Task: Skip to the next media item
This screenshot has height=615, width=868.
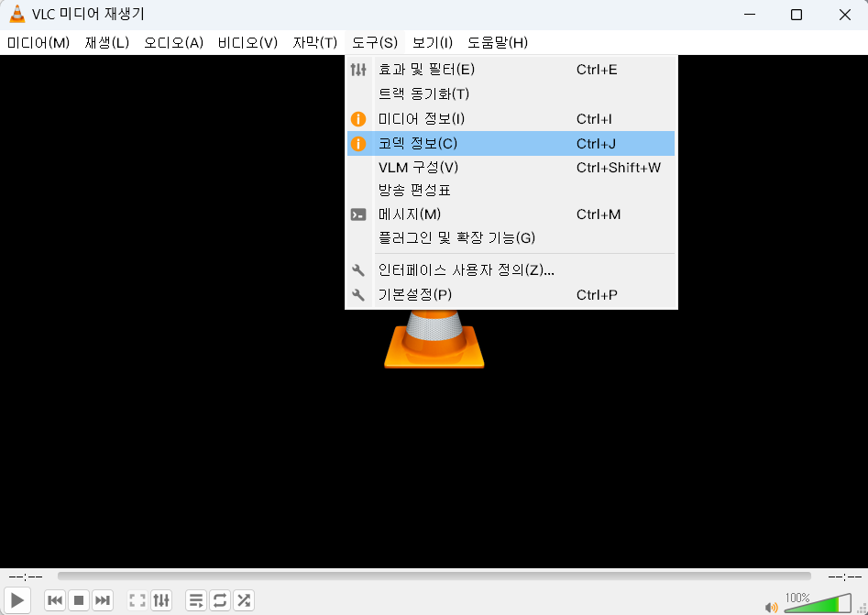Action: tap(103, 600)
